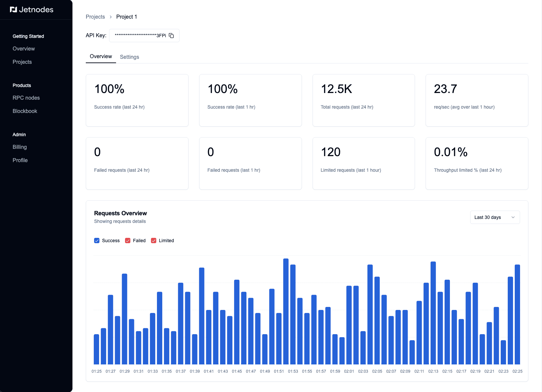Click the masked API key field
542x392 pixels.
point(140,36)
